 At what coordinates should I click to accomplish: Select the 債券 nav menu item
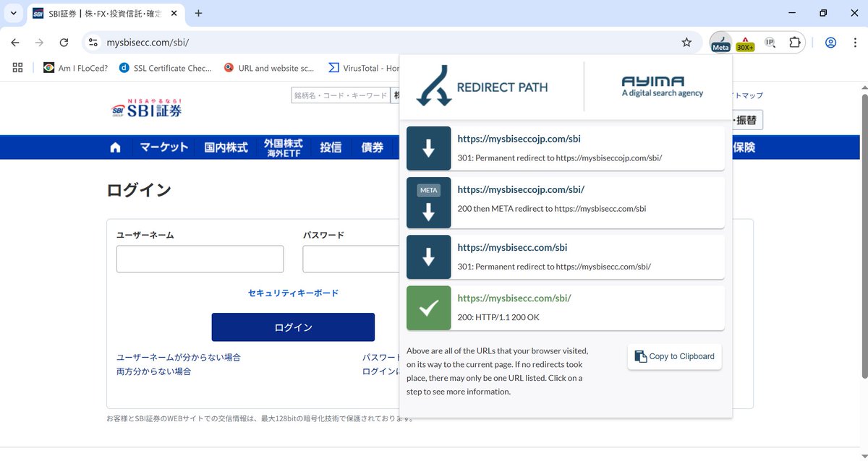point(372,147)
